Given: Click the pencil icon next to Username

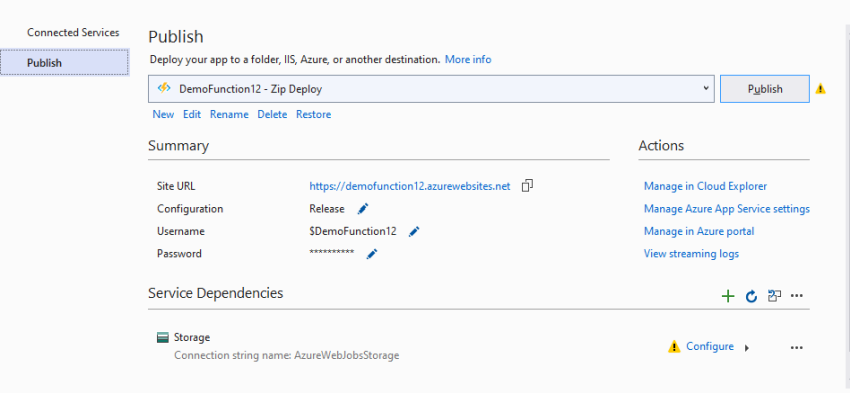Looking at the screenshot, I should pyautogui.click(x=414, y=231).
